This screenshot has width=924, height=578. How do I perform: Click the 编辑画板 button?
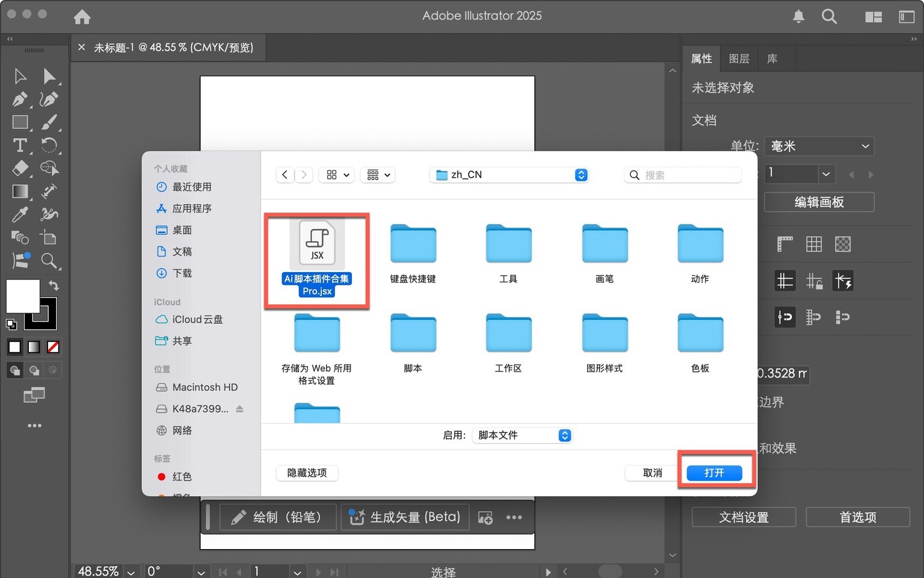point(819,202)
